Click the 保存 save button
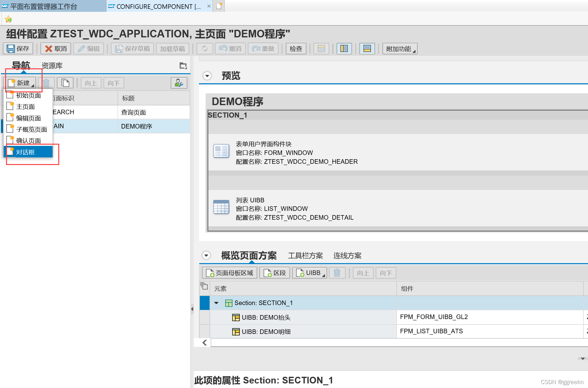 18,49
